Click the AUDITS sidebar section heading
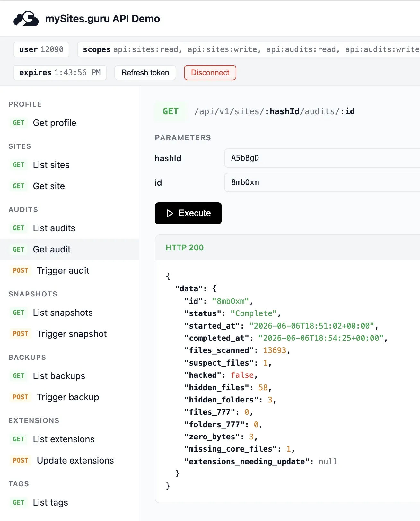420x521 pixels. pos(23,210)
